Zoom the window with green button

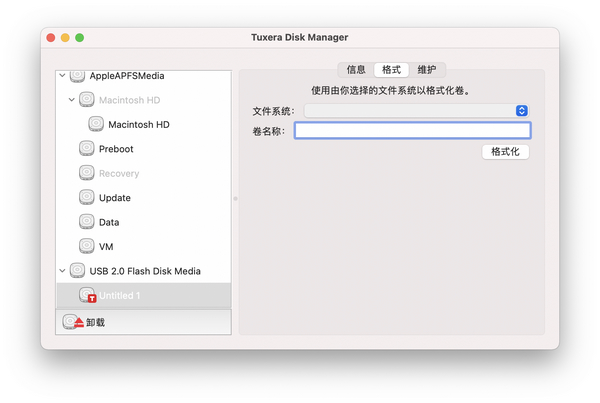pyautogui.click(x=80, y=38)
